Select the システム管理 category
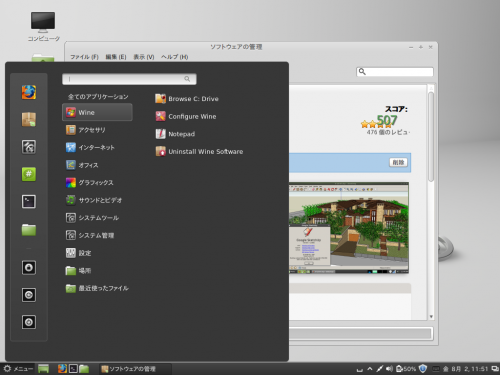Viewport: 500px width, 375px height. [x=97, y=235]
